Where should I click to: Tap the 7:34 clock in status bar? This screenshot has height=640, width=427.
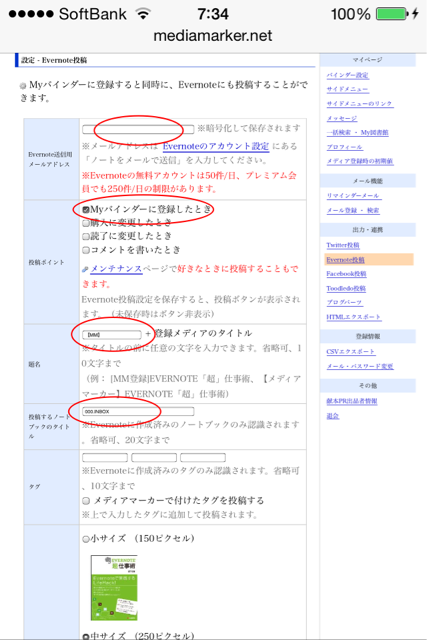(213, 14)
